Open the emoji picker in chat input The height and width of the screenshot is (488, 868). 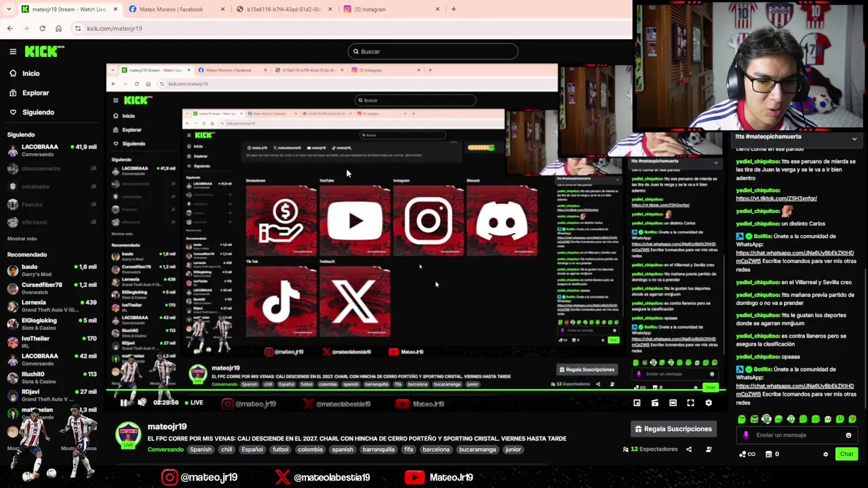(x=848, y=435)
